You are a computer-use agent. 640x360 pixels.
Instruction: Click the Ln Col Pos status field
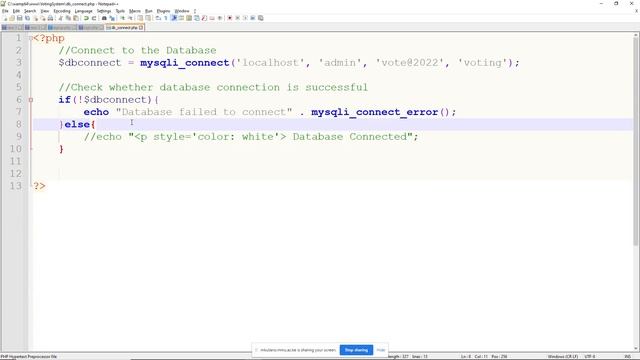484,357
